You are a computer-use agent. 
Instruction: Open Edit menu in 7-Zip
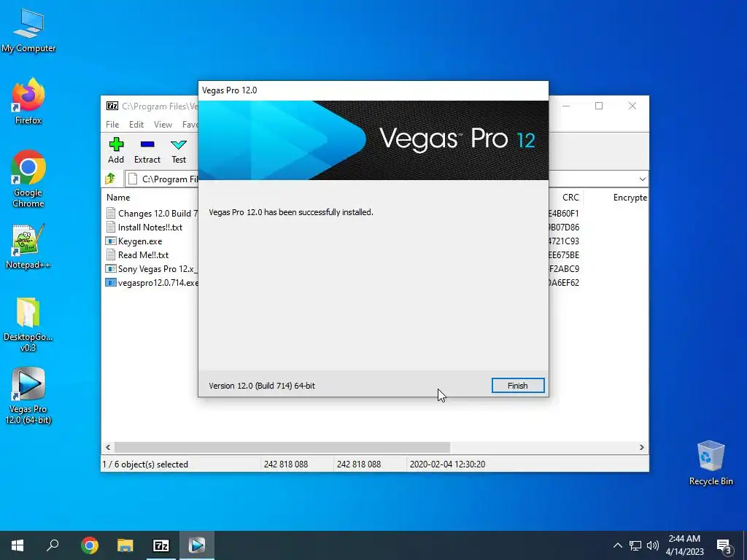(x=136, y=124)
